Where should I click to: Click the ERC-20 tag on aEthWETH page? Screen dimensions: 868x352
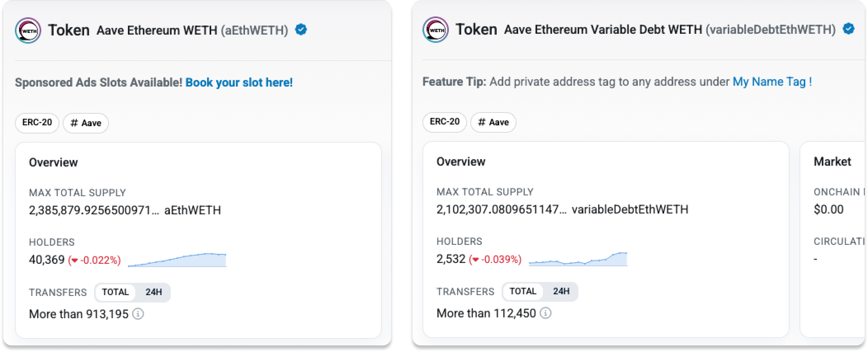37,123
